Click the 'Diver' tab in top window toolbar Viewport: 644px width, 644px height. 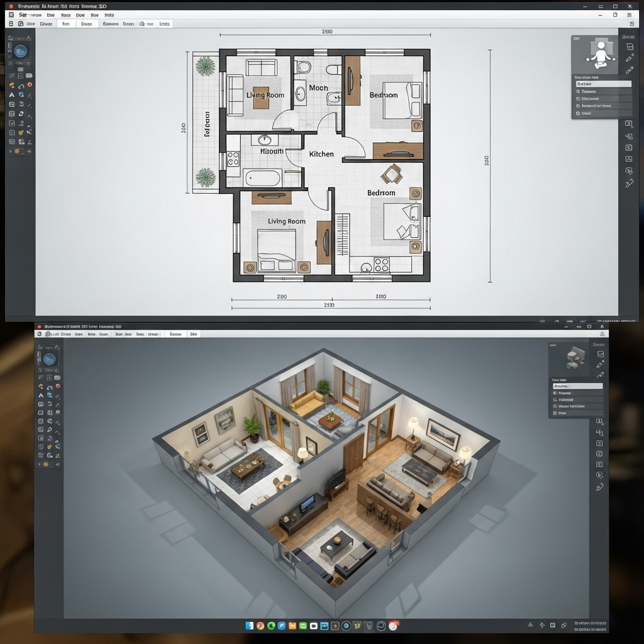(86, 24)
